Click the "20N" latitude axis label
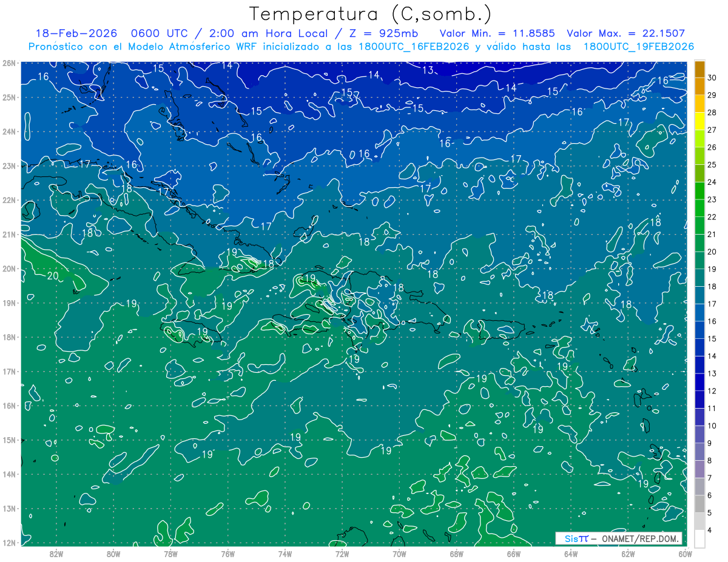Image resolution: width=728 pixels, height=562 pixels. [x=9, y=269]
